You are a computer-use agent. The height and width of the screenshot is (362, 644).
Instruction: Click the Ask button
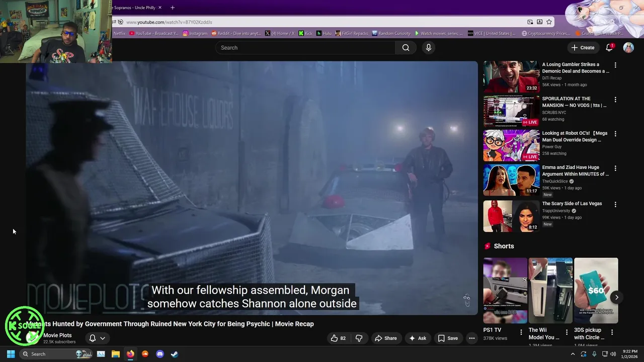pos(418,338)
